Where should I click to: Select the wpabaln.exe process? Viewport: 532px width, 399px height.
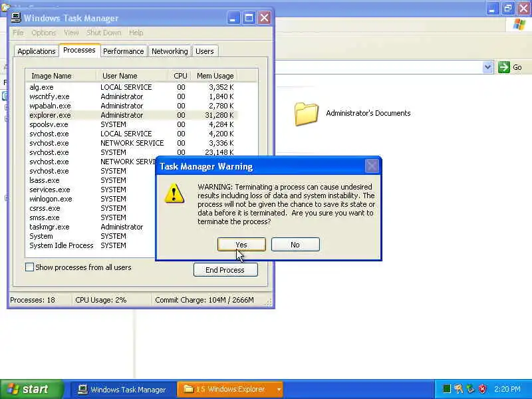point(132,106)
